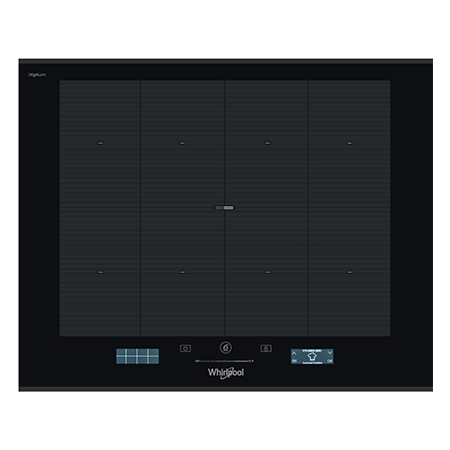450x450 pixels.
Task: Tap the up arrow on the right display
Action: (x=294, y=352)
